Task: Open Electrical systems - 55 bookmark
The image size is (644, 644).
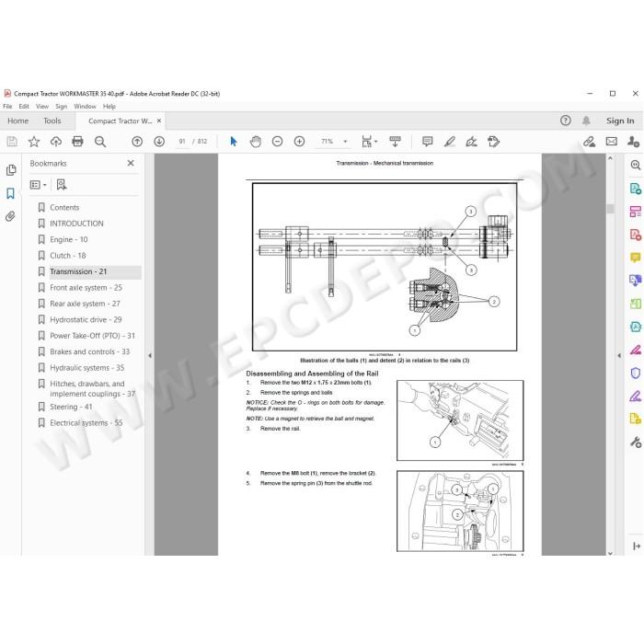Action: [86, 422]
